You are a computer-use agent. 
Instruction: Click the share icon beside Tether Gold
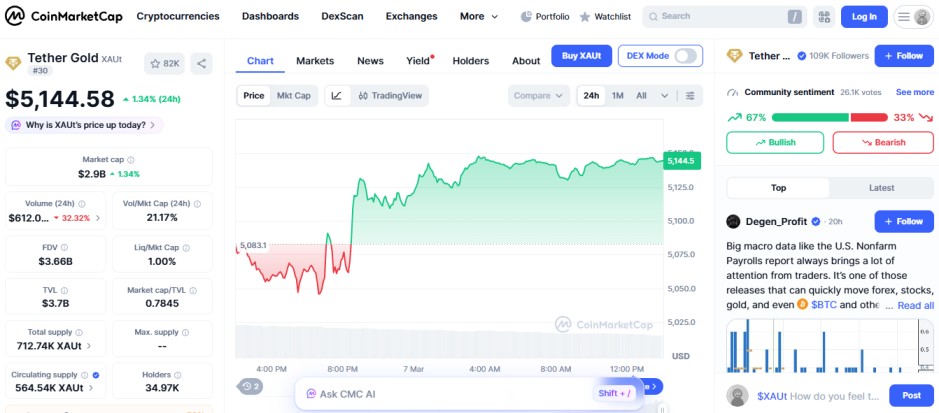pyautogui.click(x=201, y=64)
